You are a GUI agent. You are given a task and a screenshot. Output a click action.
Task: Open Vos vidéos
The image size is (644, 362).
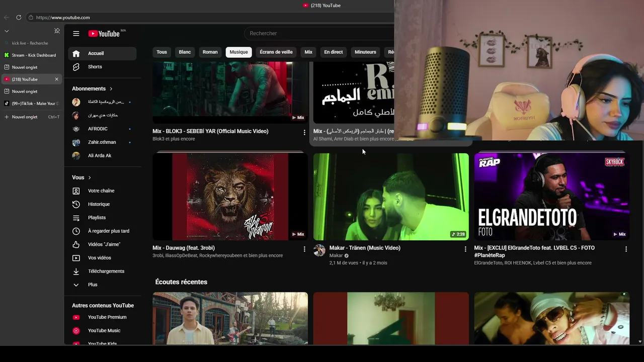tap(102, 258)
